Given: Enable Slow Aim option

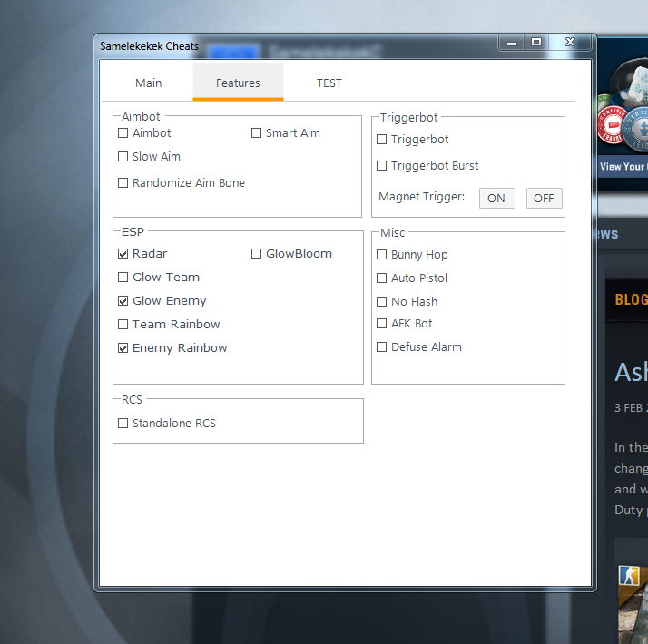Looking at the screenshot, I should 123,157.
